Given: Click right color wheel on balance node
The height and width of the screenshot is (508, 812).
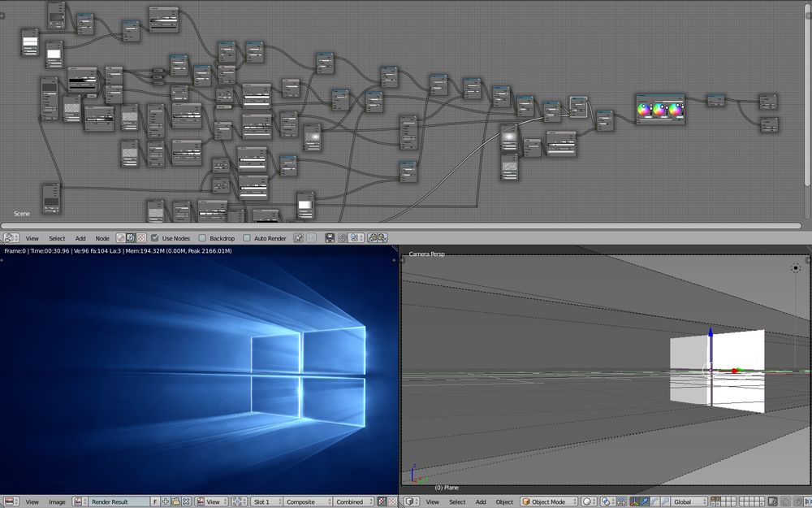Looking at the screenshot, I should pyautogui.click(x=675, y=109).
